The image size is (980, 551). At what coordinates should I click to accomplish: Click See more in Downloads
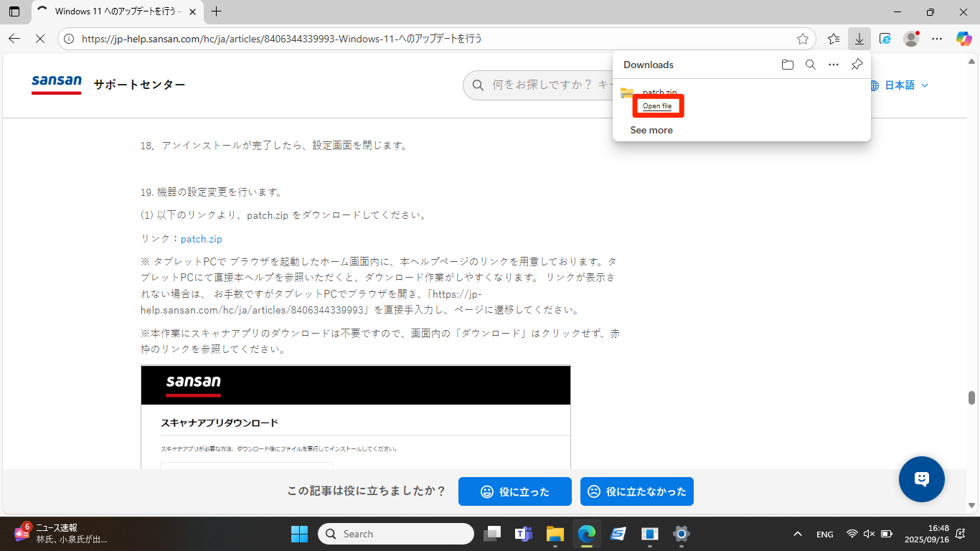tap(651, 130)
